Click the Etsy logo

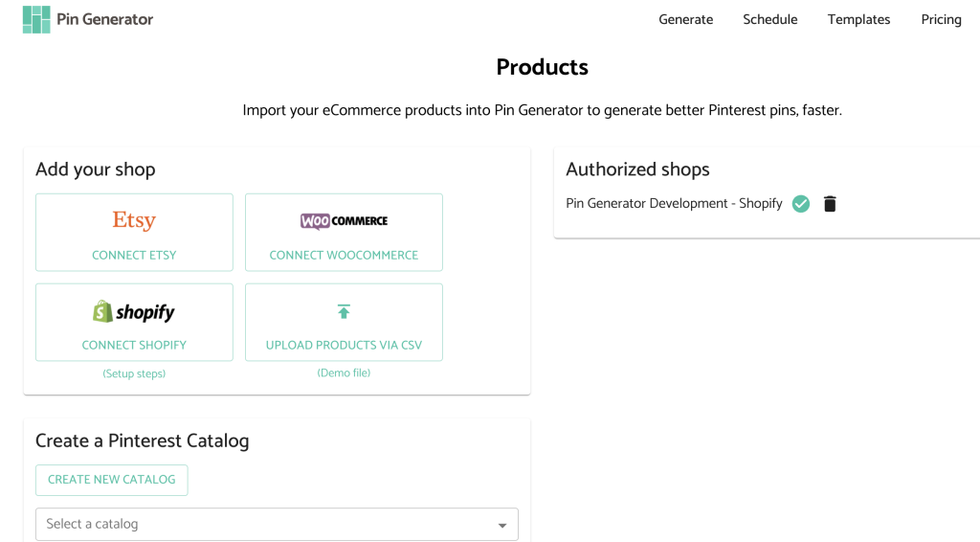(x=134, y=220)
